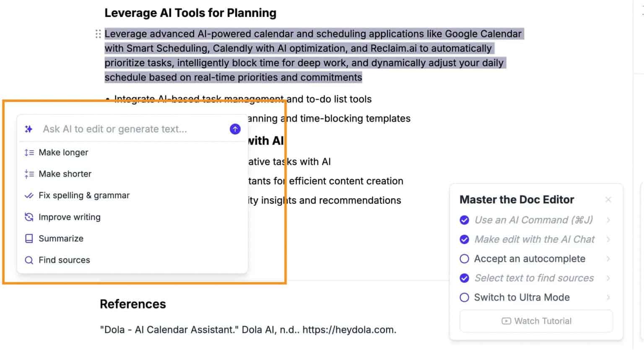
Task: Click the book icon beside Summarize
Action: coord(29,238)
